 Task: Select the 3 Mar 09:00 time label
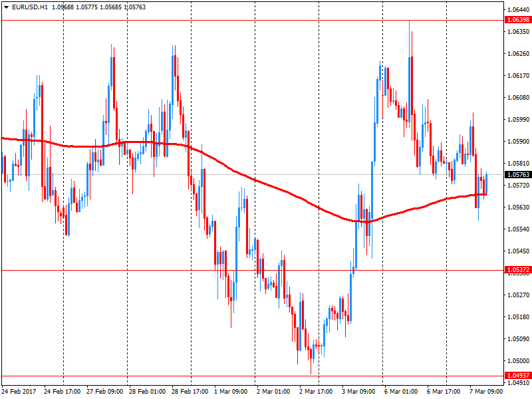(x=358, y=391)
